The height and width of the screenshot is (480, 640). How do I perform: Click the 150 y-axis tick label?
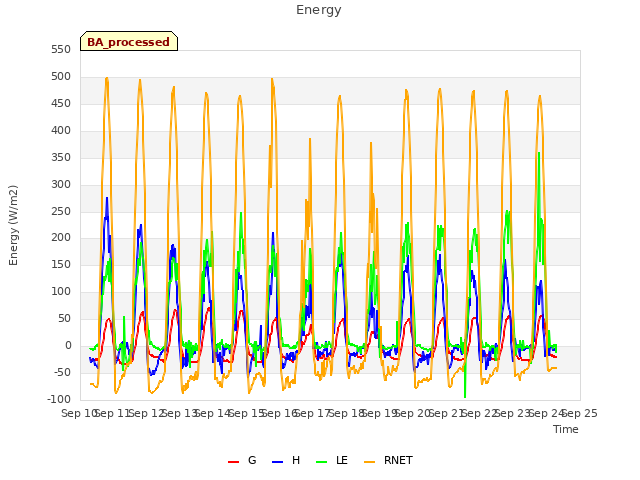click(x=61, y=264)
